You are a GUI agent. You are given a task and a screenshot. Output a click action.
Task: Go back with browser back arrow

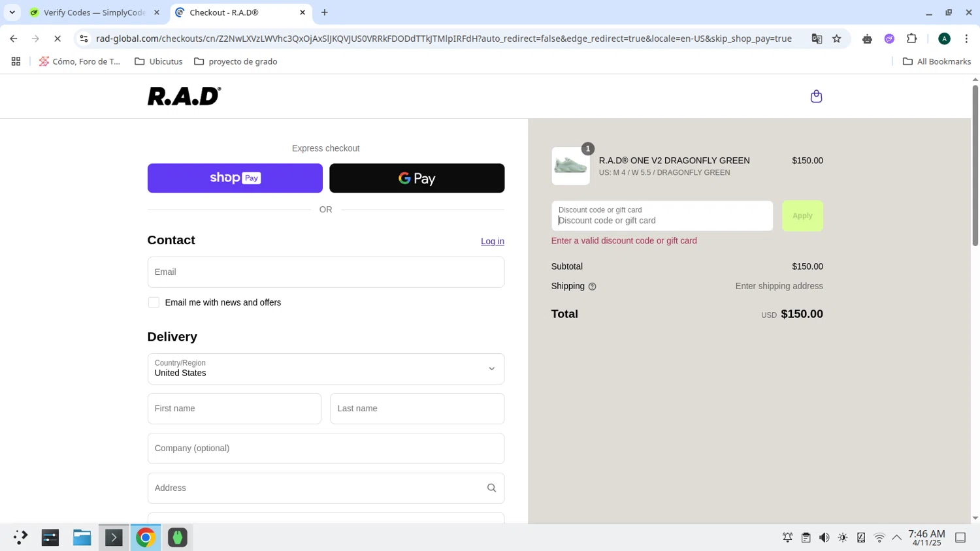coord(14,39)
